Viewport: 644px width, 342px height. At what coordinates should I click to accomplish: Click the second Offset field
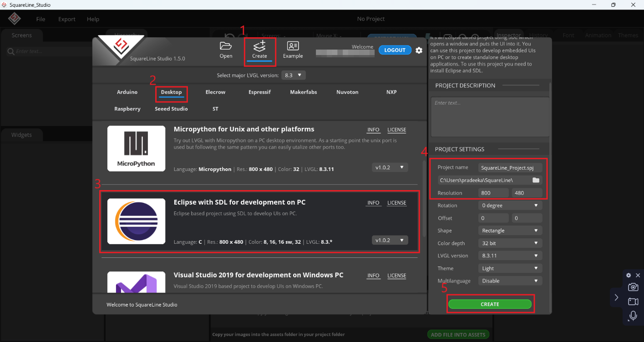click(x=527, y=218)
